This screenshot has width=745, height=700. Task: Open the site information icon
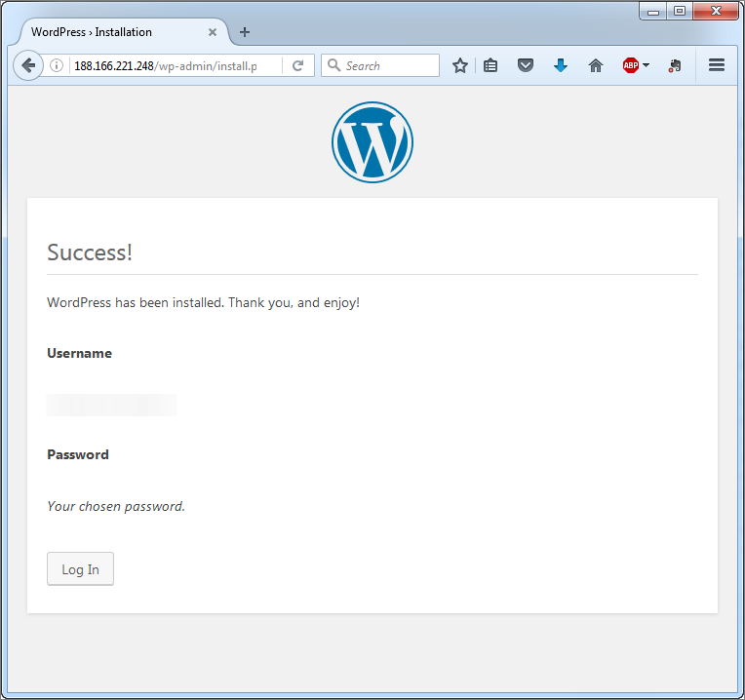(x=57, y=65)
